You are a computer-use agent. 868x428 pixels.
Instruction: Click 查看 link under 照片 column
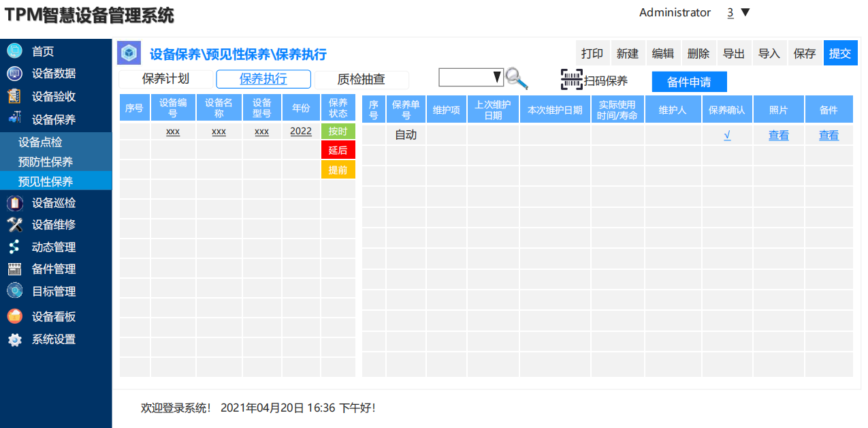pyautogui.click(x=779, y=135)
